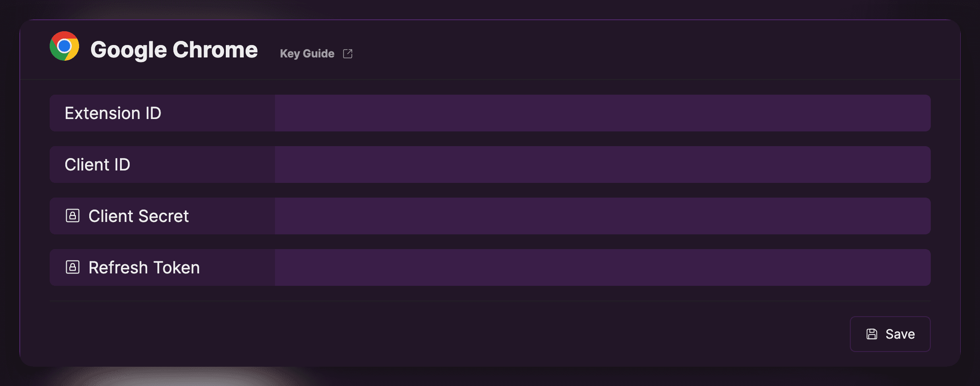Focus the Extension ID input field

point(602,113)
